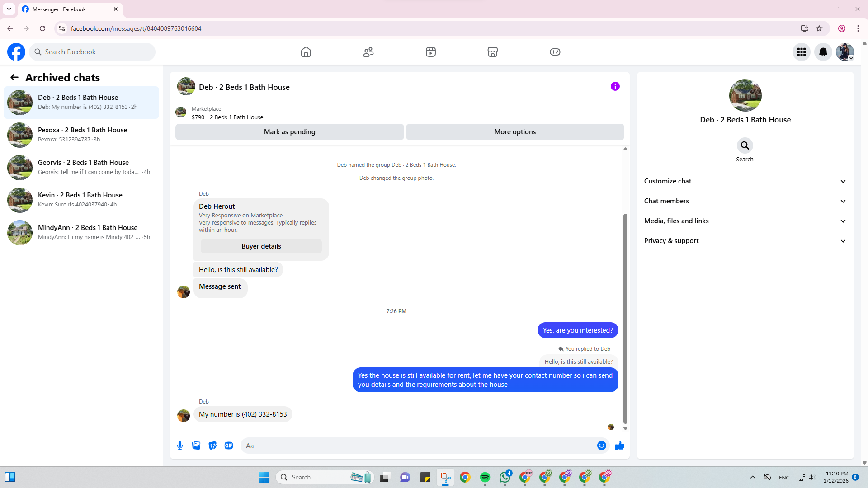The image size is (868, 488).
Task: Open the Pexoxa archived chat
Action: click(x=81, y=135)
